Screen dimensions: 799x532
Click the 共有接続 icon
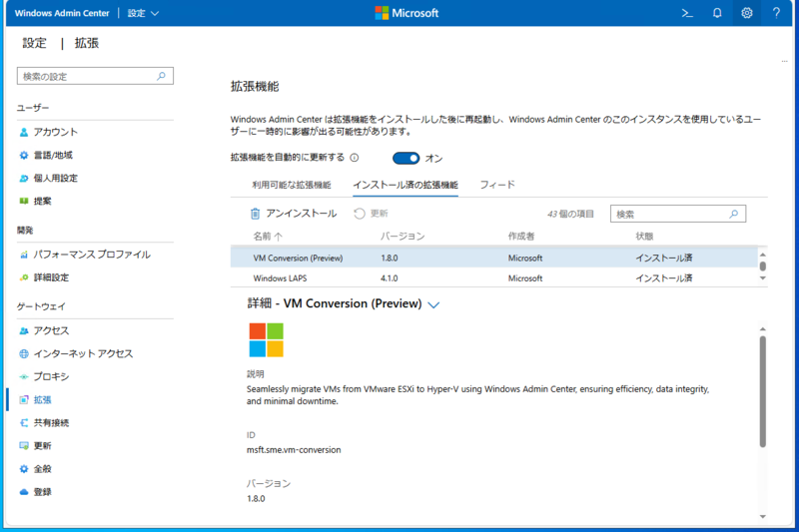coord(24,423)
